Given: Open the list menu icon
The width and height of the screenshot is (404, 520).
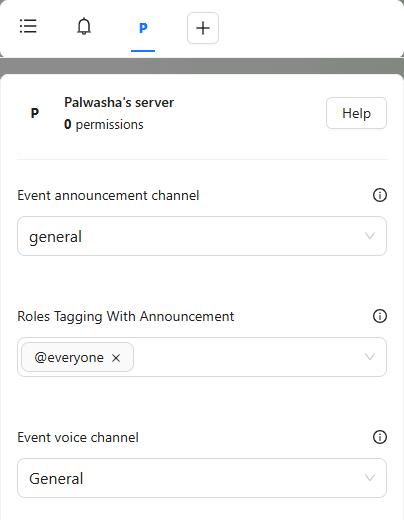Looking at the screenshot, I should [x=28, y=26].
